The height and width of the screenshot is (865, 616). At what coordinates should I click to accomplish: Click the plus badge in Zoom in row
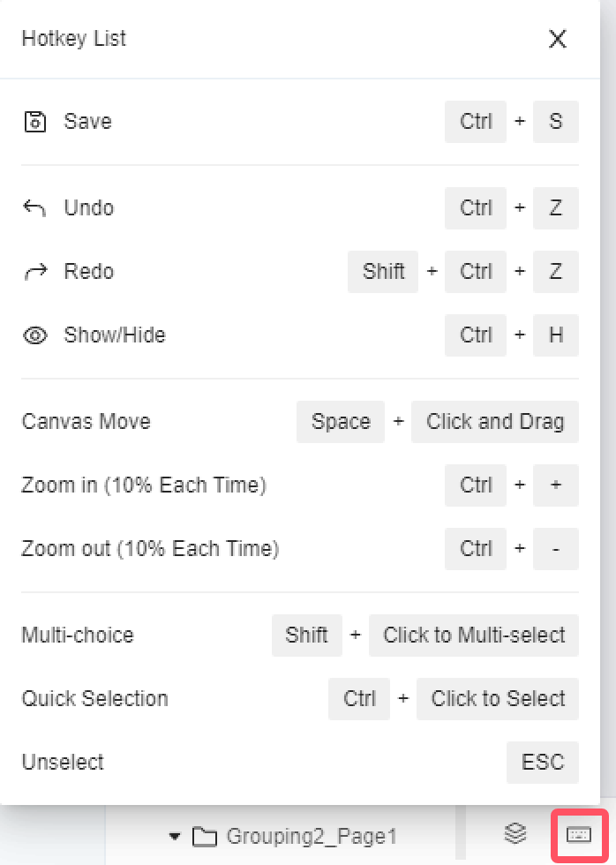[555, 485]
